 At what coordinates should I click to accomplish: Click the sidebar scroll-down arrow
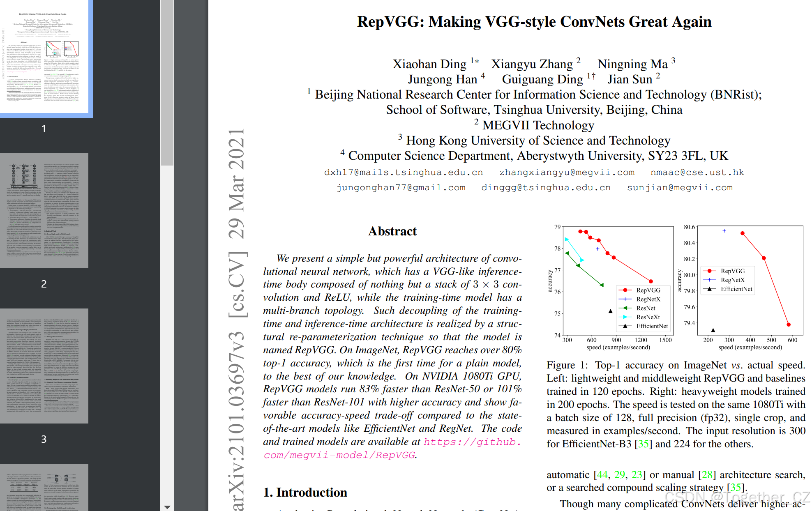167,507
